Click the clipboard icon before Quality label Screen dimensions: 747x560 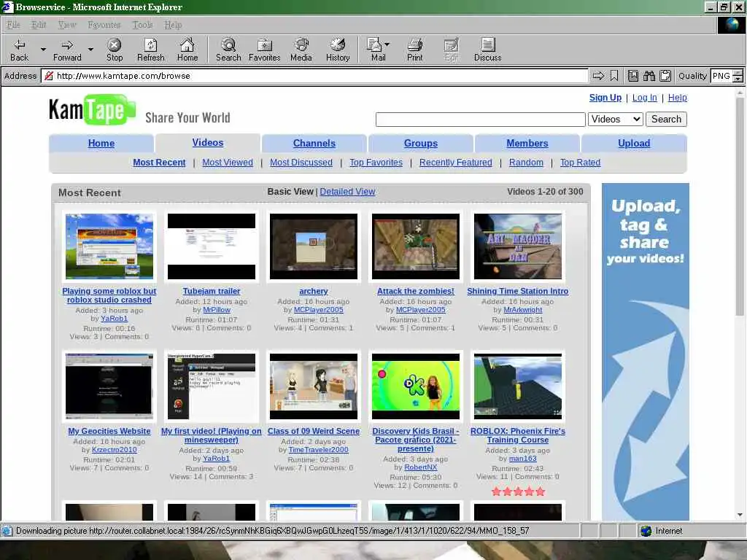[x=665, y=76]
